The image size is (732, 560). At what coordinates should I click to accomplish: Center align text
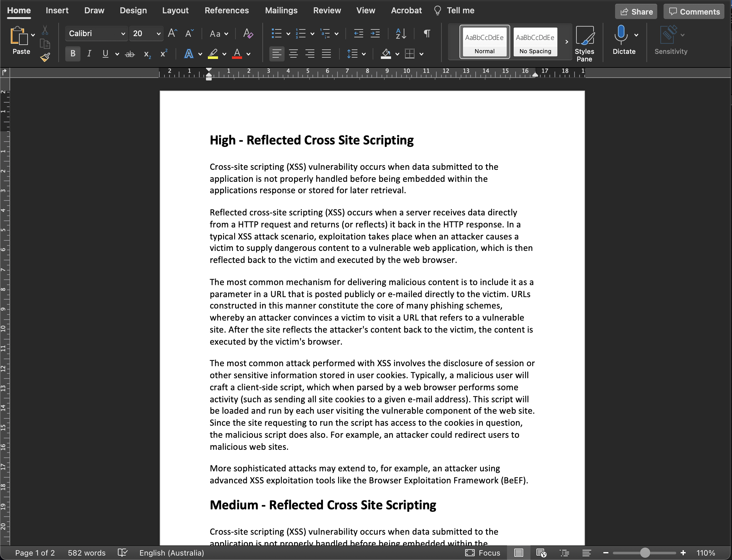coord(293,54)
